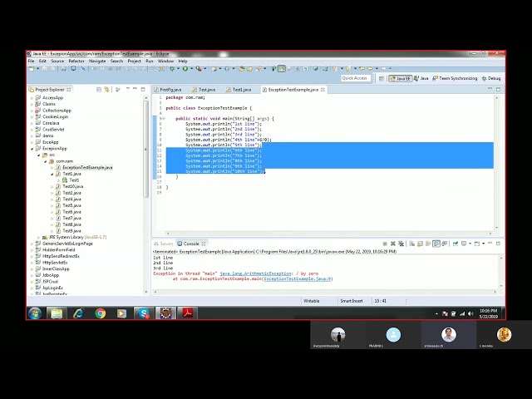This screenshot has width=532, height=399.
Task: Switch to Java perspective
Action: [x=421, y=78]
